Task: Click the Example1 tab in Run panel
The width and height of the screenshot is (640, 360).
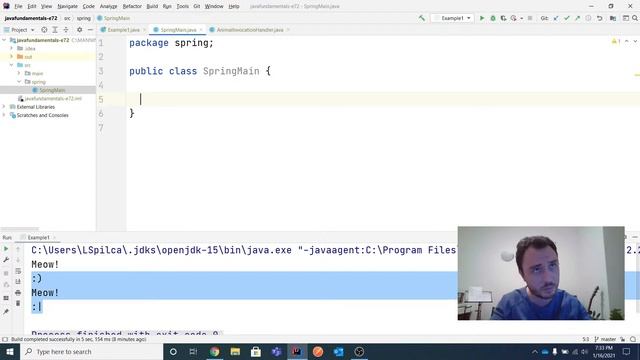Action: [x=38, y=237]
